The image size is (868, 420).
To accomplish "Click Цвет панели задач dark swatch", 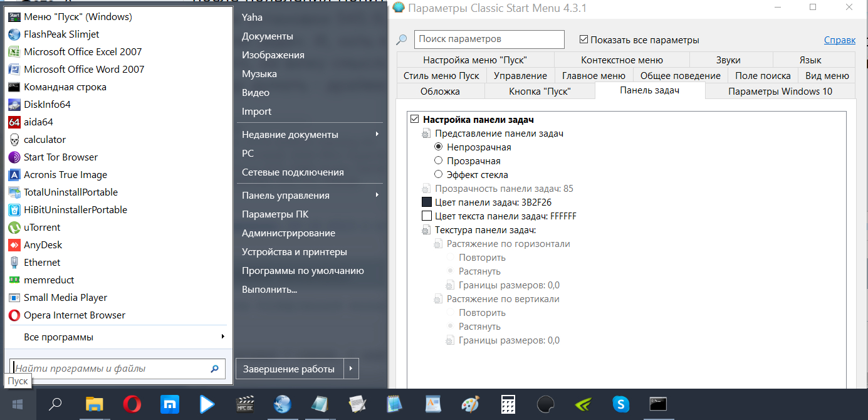I will tap(427, 202).
